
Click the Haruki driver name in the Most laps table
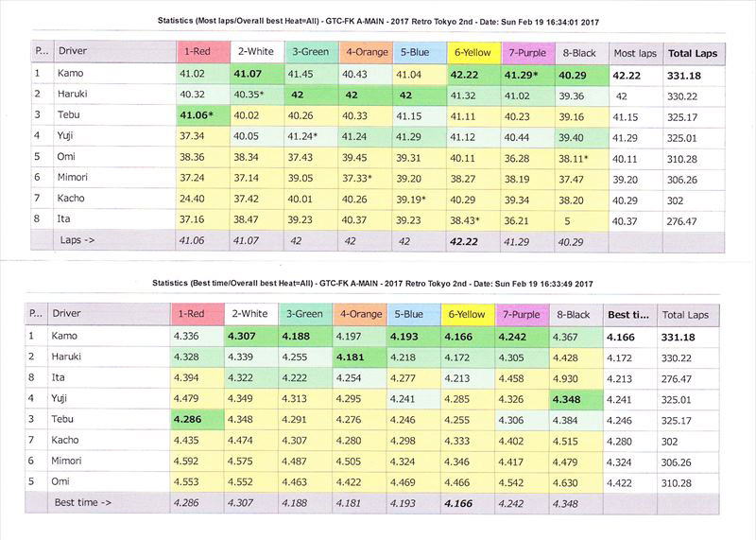[75, 95]
